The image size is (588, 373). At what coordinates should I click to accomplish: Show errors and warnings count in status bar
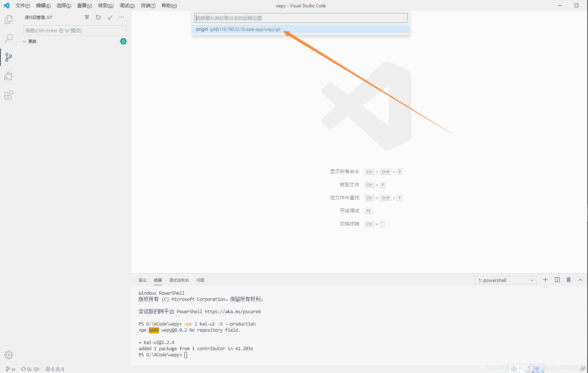(x=55, y=369)
